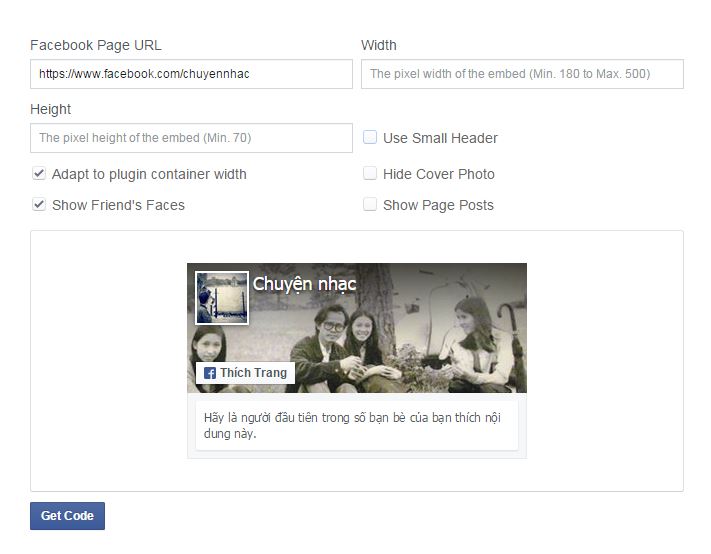This screenshot has width=711, height=554.
Task: Click the Adapt to plugin container width label
Action: 149,174
